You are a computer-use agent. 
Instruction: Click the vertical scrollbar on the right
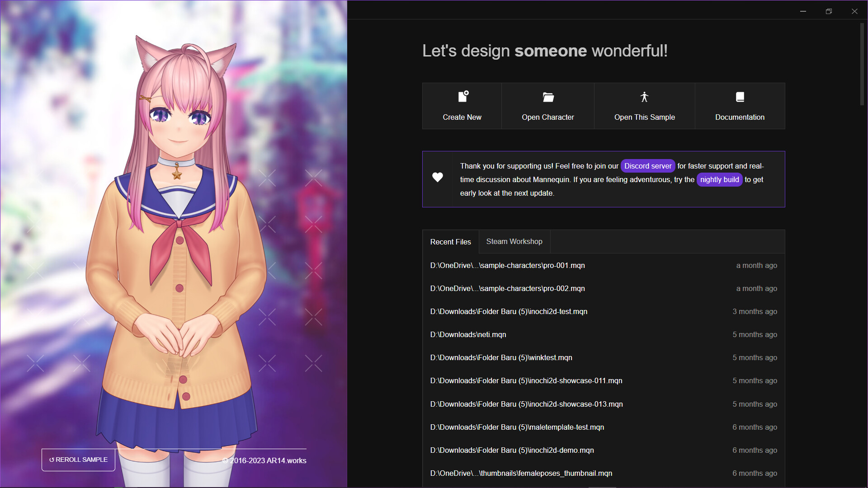pos(862,63)
